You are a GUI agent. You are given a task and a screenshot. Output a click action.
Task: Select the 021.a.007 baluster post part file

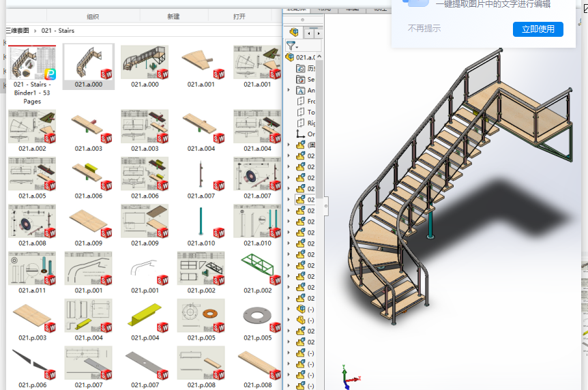201,178
